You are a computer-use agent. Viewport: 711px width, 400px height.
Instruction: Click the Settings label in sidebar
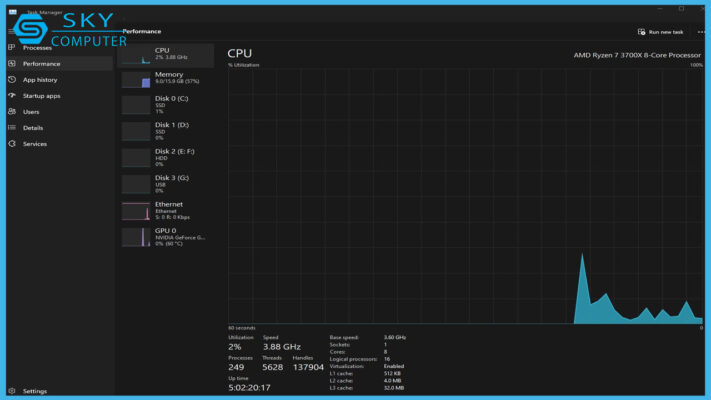point(35,391)
